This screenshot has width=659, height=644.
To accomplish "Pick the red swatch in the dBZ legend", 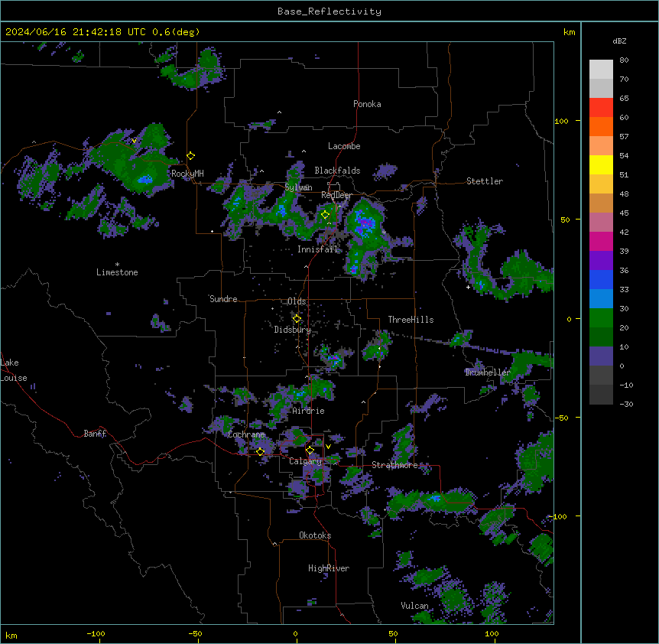I will point(601,108).
